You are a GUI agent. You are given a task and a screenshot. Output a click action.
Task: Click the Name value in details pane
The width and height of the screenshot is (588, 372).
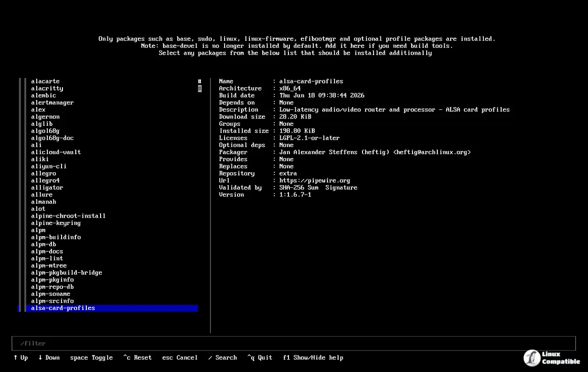click(311, 81)
